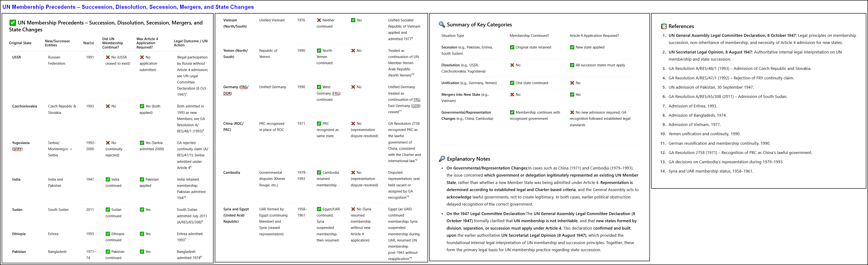Click red X before No new admission required
Screen dimensions: 868x265
(572, 112)
